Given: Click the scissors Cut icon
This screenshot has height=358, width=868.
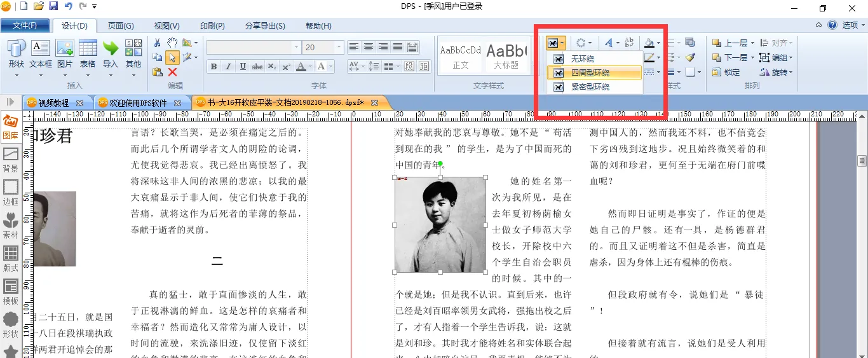Looking at the screenshot, I should pos(157,43).
